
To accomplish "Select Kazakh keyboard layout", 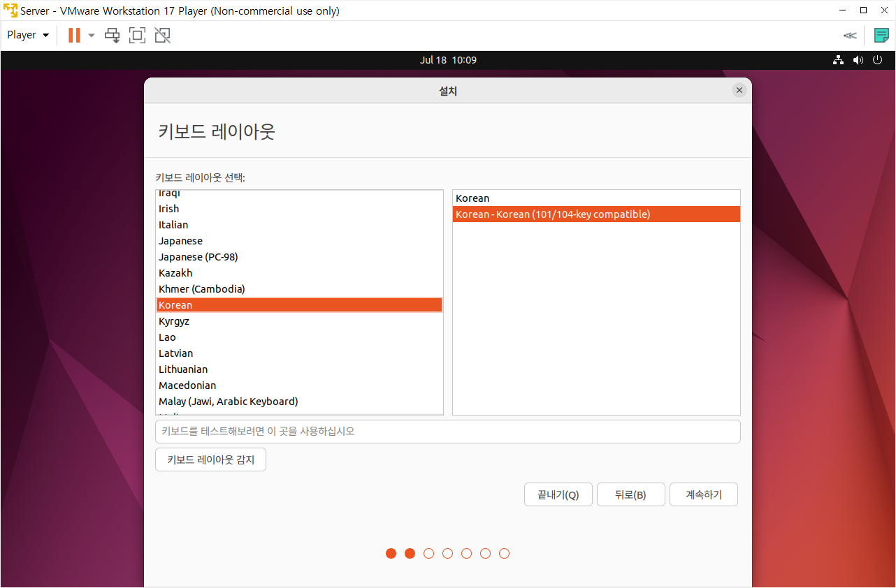I will [299, 273].
